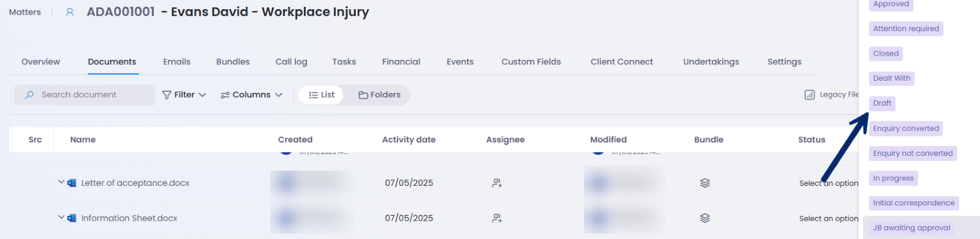
Task: Choose the In progress status tag
Action: coord(893,178)
